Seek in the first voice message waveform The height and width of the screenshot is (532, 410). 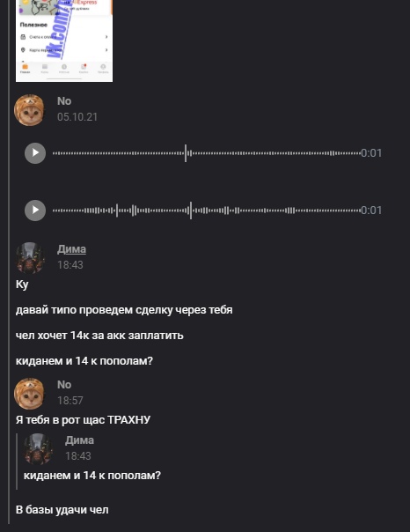tap(207, 153)
